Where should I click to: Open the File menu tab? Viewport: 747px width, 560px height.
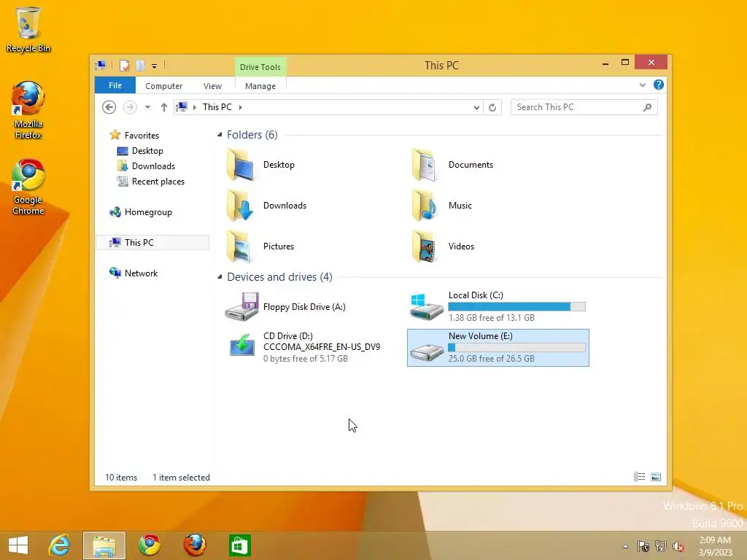click(115, 86)
